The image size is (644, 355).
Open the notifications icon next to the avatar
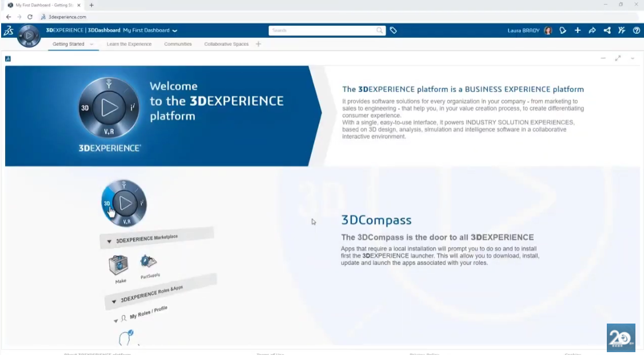pyautogui.click(x=563, y=30)
